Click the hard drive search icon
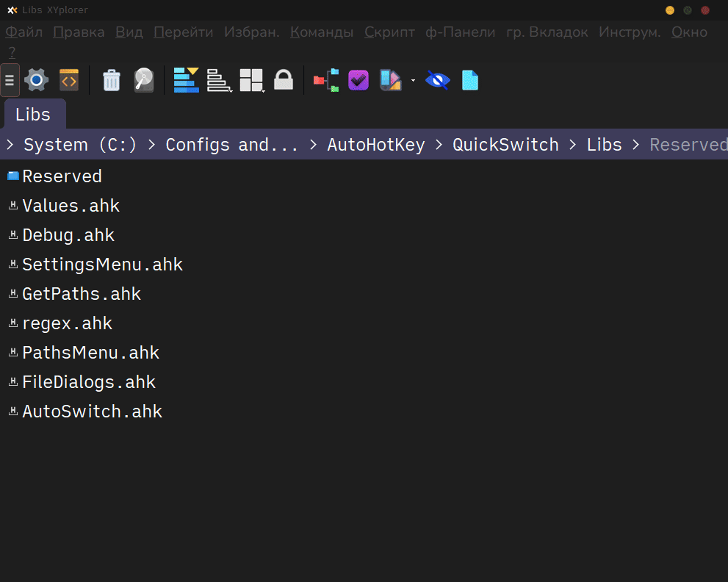The height and width of the screenshot is (582, 728). 144,80
